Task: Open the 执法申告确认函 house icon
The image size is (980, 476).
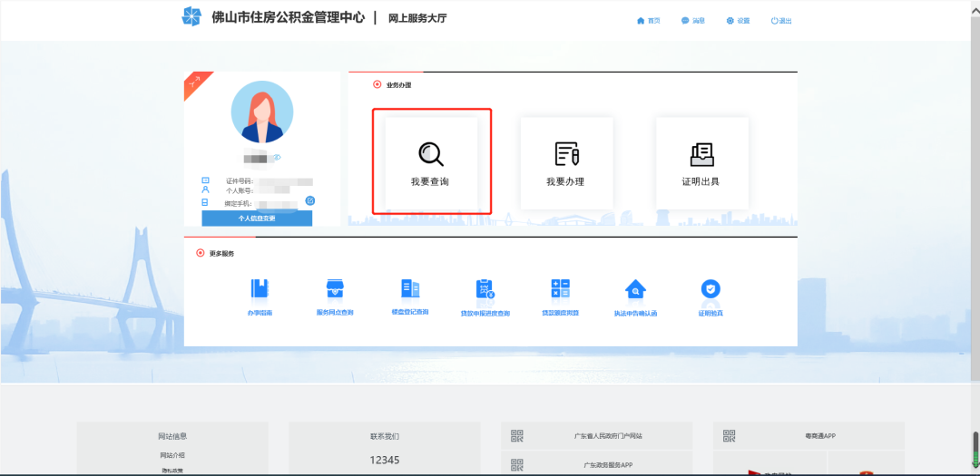Action: tap(635, 289)
